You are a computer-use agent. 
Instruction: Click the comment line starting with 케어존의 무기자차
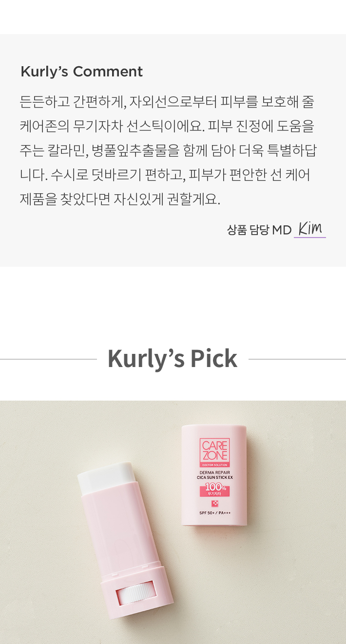(167, 126)
